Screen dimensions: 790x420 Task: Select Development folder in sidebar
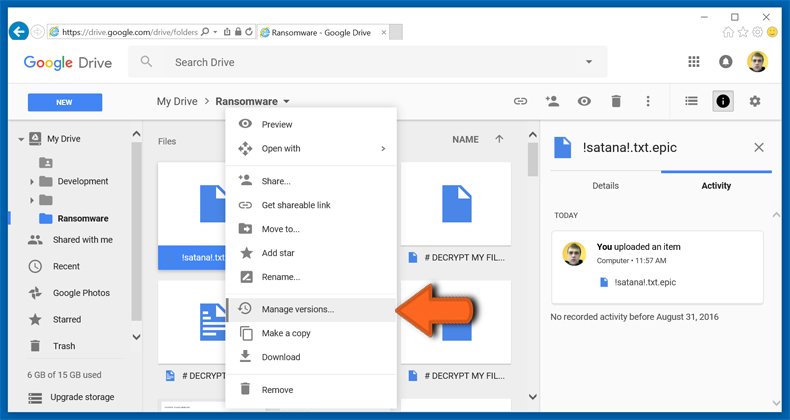[83, 181]
